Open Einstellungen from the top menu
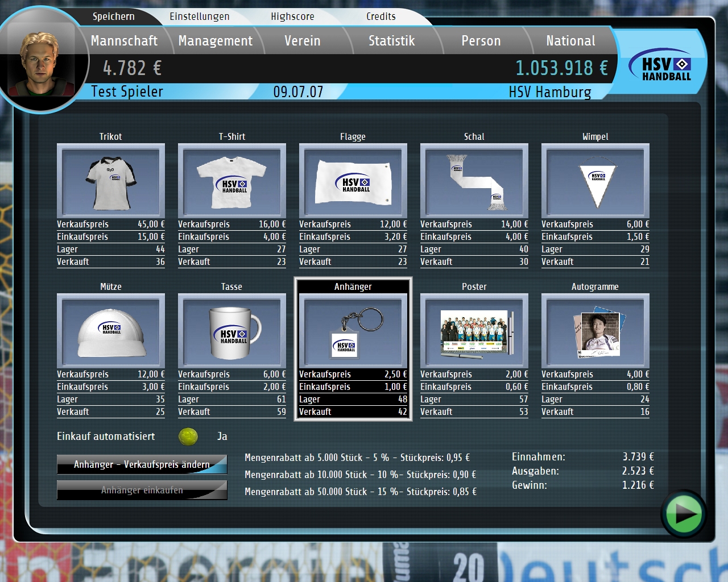 click(x=200, y=16)
